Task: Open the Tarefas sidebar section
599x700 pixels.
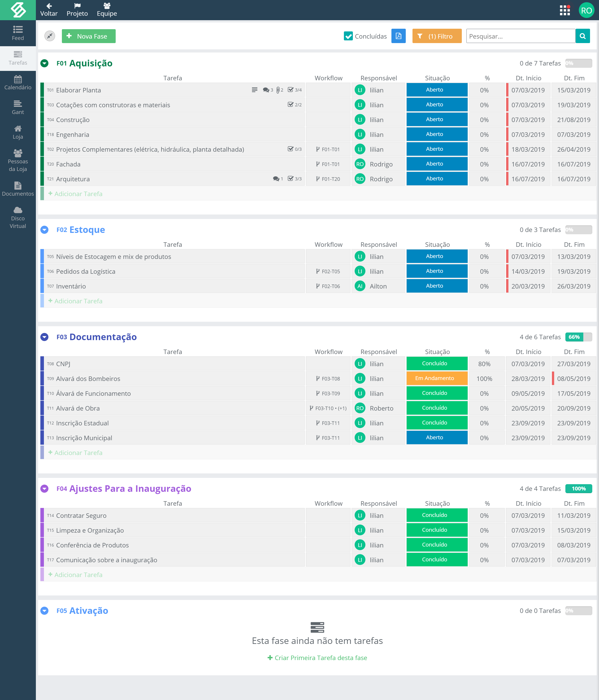Action: pos(18,58)
